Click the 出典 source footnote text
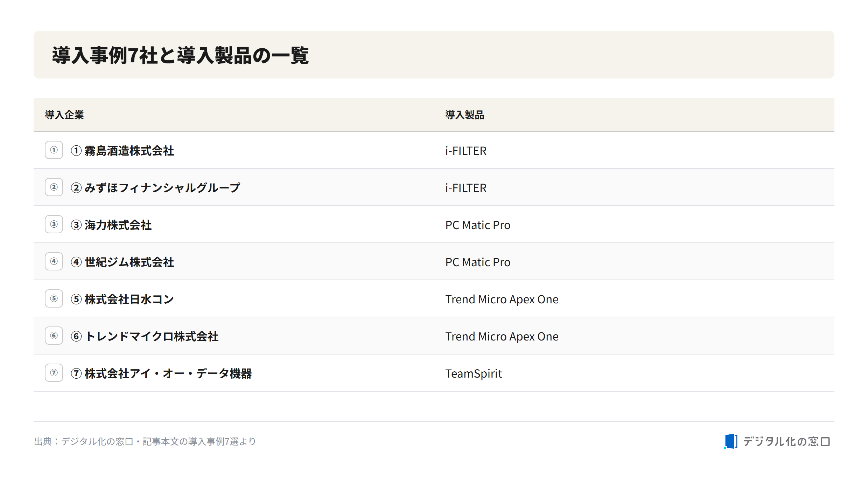Image resolution: width=868 pixels, height=482 pixels. [x=145, y=441]
